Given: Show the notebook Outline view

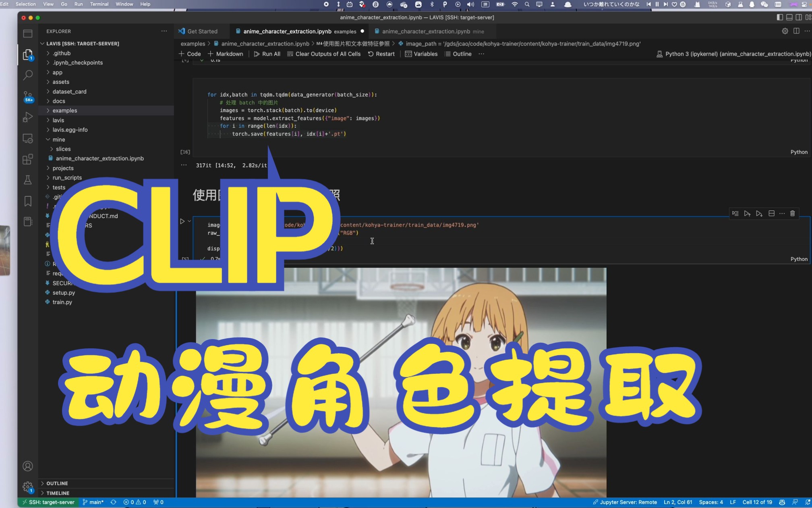Looking at the screenshot, I should tap(458, 54).
